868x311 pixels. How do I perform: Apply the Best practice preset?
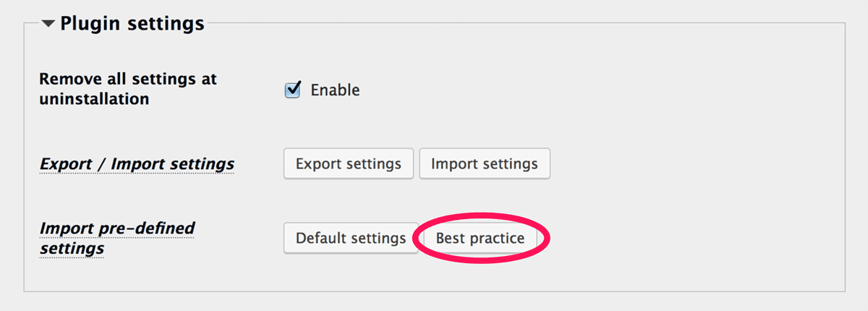480,238
